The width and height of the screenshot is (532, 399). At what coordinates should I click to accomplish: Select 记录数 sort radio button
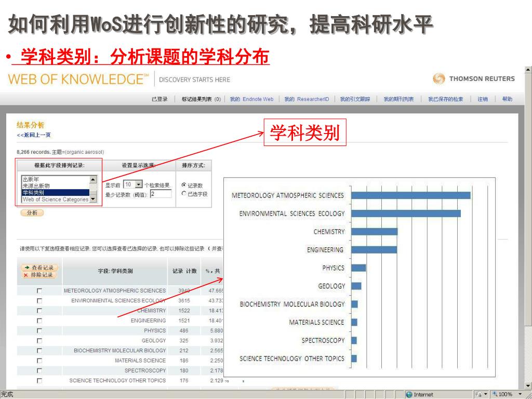pyautogui.click(x=184, y=185)
